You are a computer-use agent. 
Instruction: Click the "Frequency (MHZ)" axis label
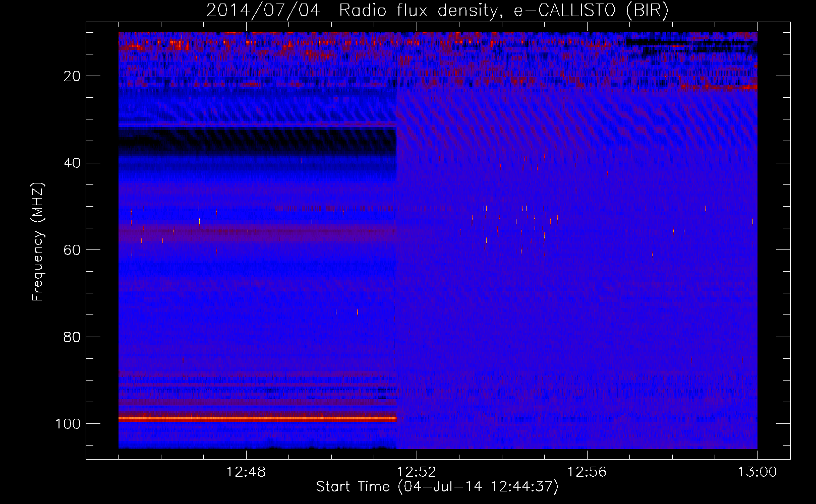[38, 242]
